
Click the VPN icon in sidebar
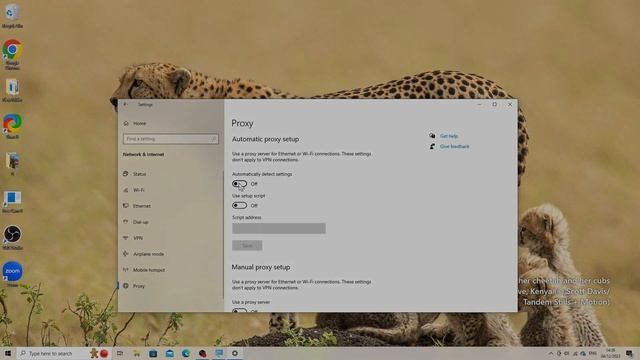[126, 238]
